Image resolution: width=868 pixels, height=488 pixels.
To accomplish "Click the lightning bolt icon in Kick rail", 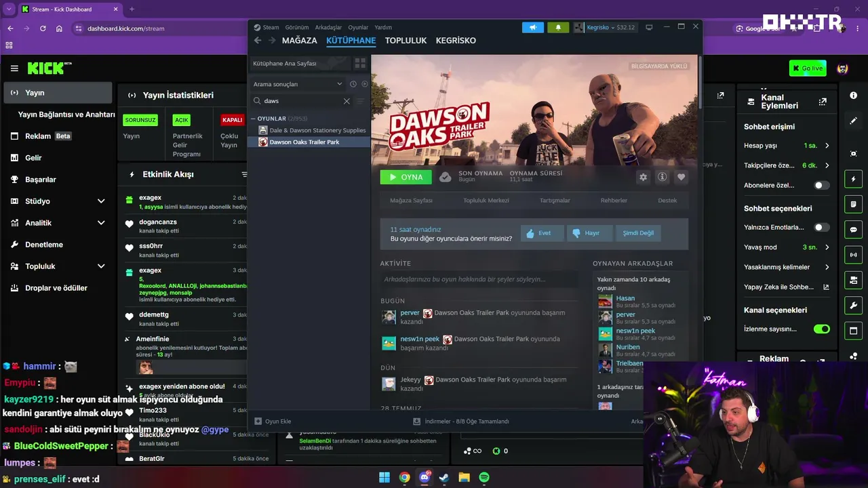I will pos(853,179).
